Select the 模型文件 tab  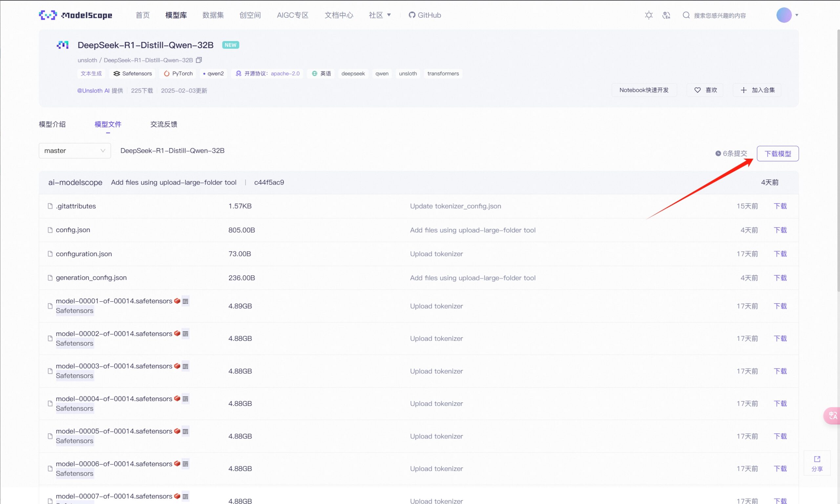108,124
